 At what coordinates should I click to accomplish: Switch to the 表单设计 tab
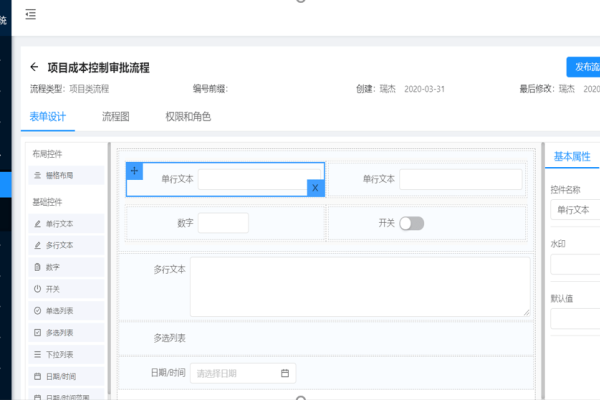(48, 116)
